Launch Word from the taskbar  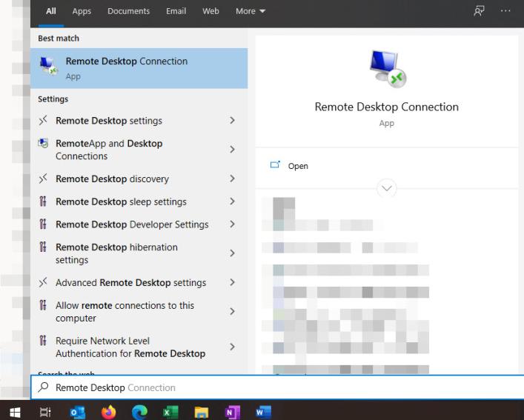pyautogui.click(x=263, y=413)
